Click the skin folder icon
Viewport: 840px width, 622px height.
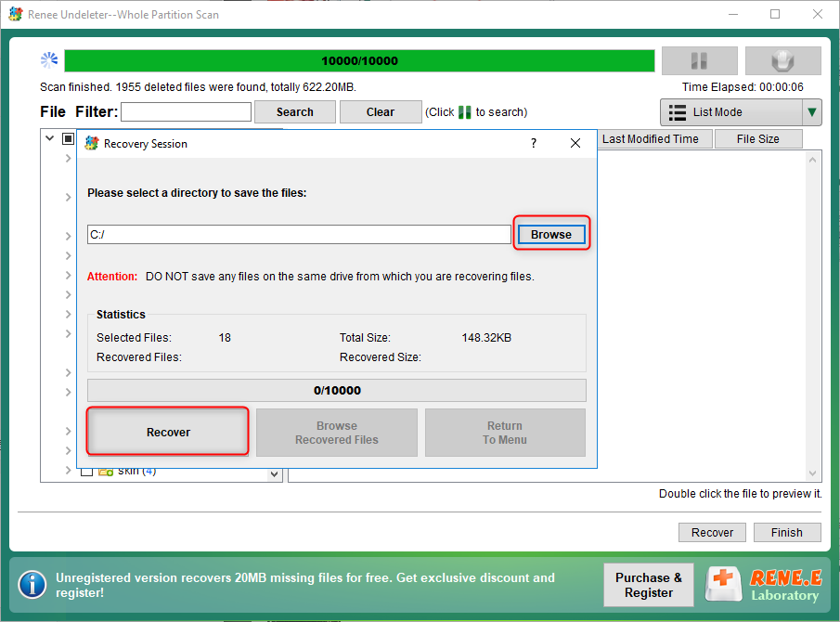(106, 472)
